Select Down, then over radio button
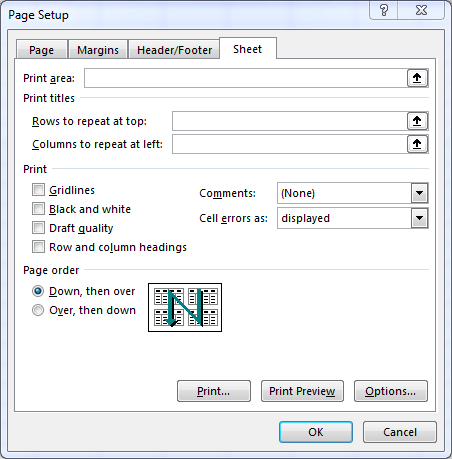The height and width of the screenshot is (459, 452). (38, 291)
